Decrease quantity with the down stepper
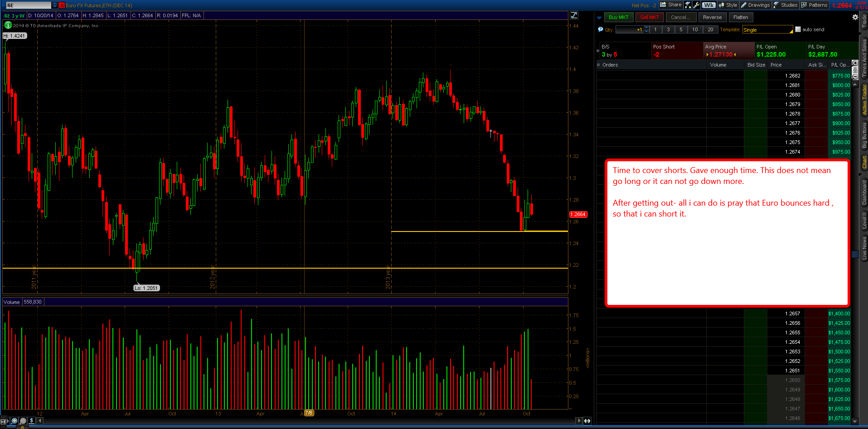Screen dimensions: 868x429 647,31
